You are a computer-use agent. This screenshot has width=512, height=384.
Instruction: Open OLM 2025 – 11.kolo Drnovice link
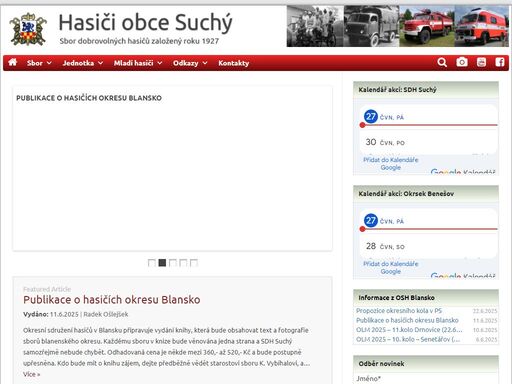point(409,330)
